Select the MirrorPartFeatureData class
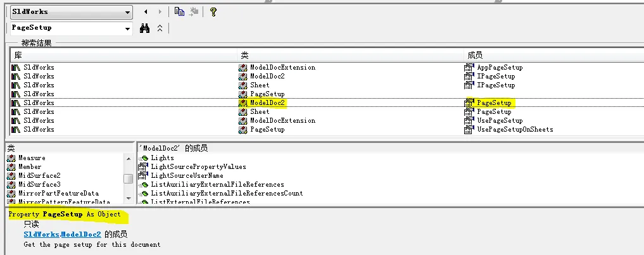The image size is (644, 255). click(59, 193)
